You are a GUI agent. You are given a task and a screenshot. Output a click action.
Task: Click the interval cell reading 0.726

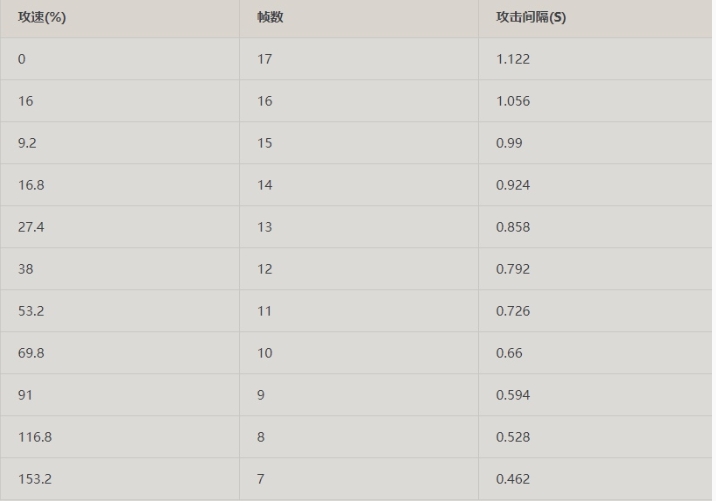coord(513,311)
